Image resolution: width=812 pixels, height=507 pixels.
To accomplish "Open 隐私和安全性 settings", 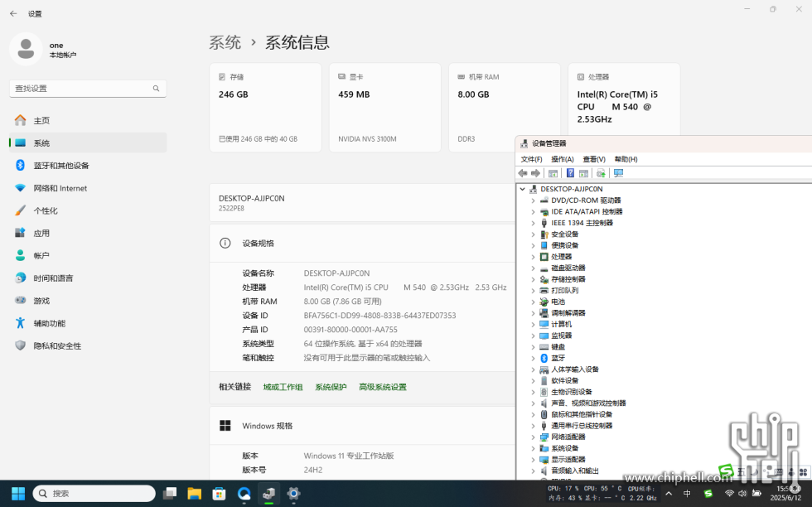I will (88, 346).
